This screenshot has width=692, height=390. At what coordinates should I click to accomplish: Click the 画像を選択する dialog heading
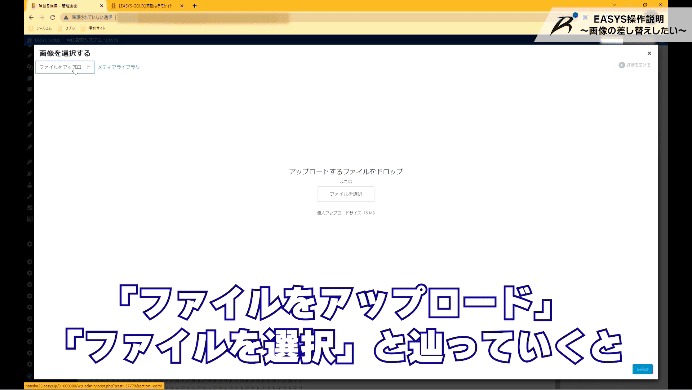click(65, 53)
